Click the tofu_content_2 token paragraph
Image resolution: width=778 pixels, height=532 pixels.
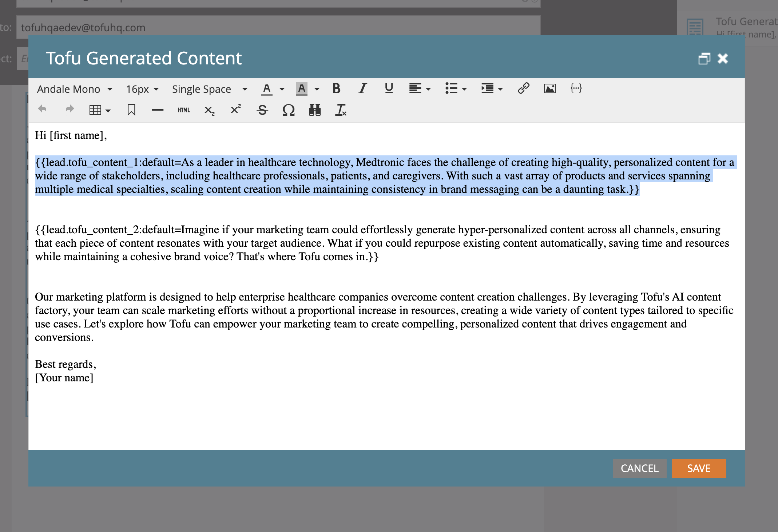[x=382, y=243]
